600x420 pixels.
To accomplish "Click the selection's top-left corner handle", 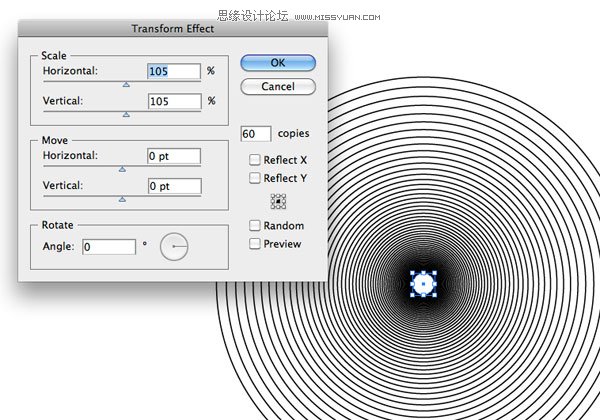I will tap(412, 273).
